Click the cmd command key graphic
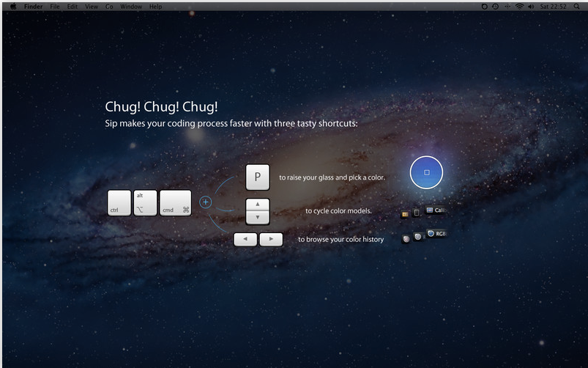The image size is (588, 368). pos(176,203)
